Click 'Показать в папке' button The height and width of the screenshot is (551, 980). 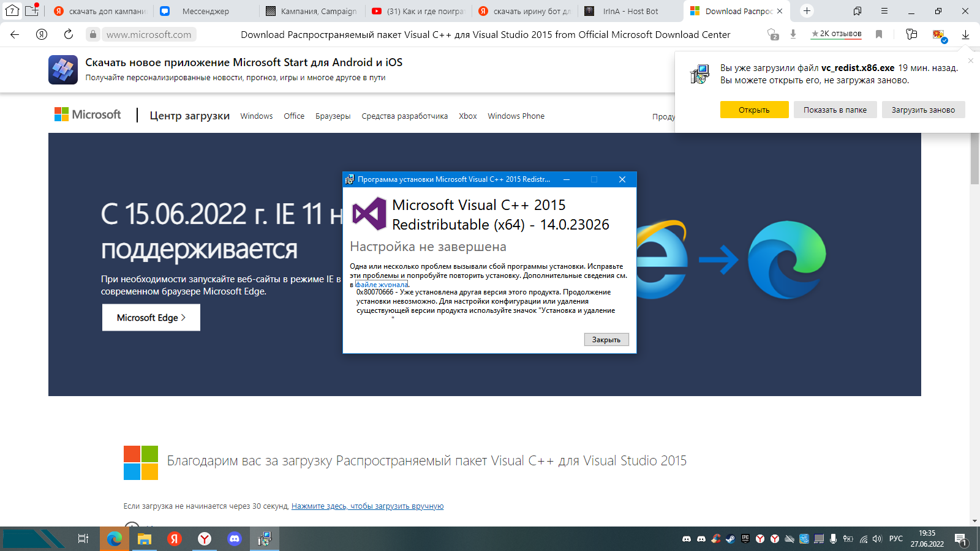[x=835, y=110]
